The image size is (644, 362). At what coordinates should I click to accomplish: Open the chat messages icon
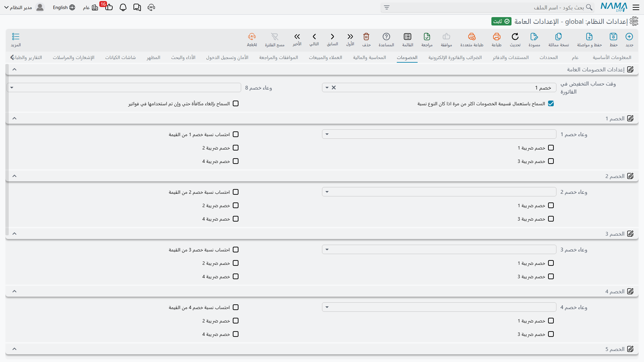pyautogui.click(x=137, y=7)
